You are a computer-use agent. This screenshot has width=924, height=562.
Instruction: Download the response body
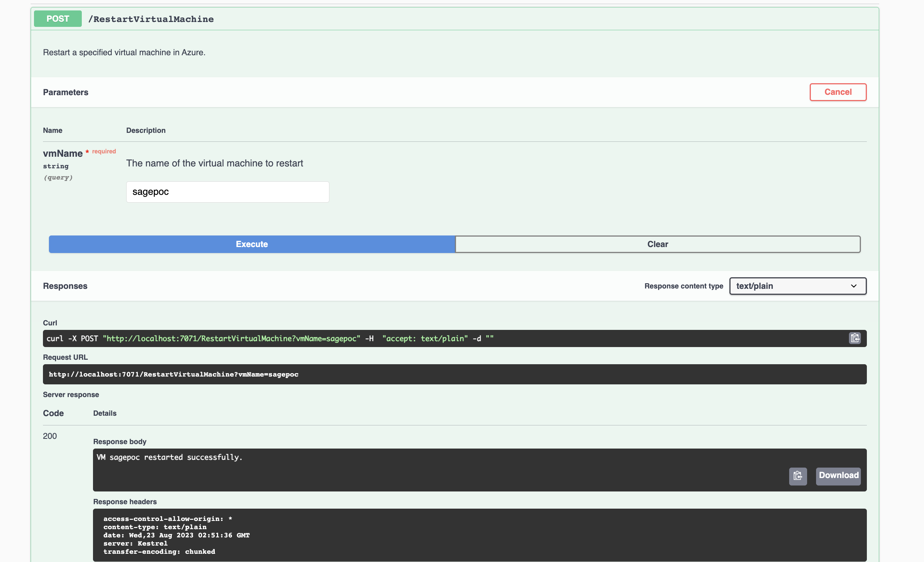[x=838, y=476]
